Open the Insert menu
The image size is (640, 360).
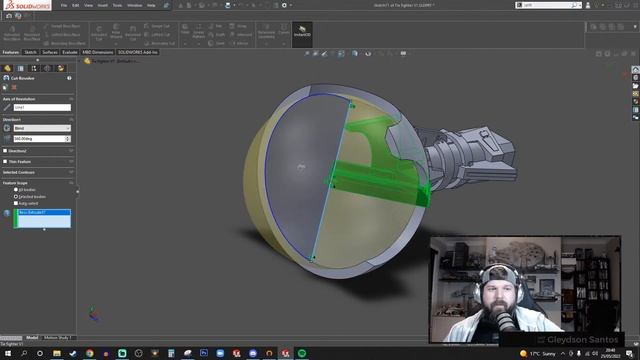(x=102, y=5)
